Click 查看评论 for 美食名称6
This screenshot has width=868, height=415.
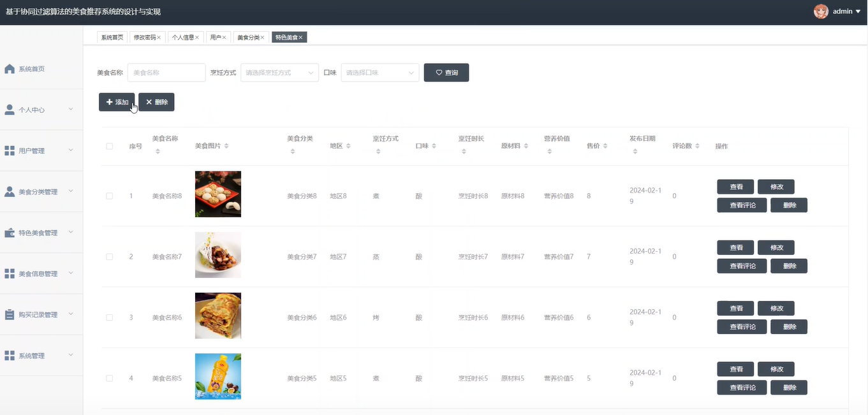[x=742, y=326]
